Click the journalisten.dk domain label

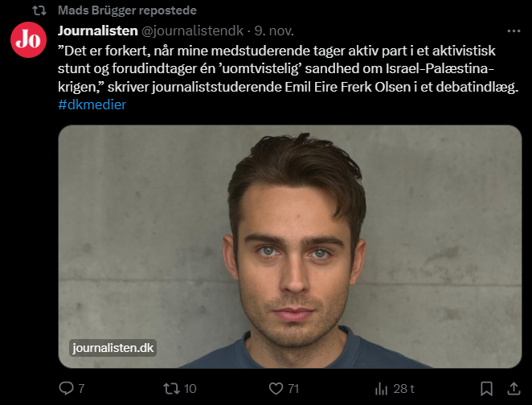pos(112,347)
